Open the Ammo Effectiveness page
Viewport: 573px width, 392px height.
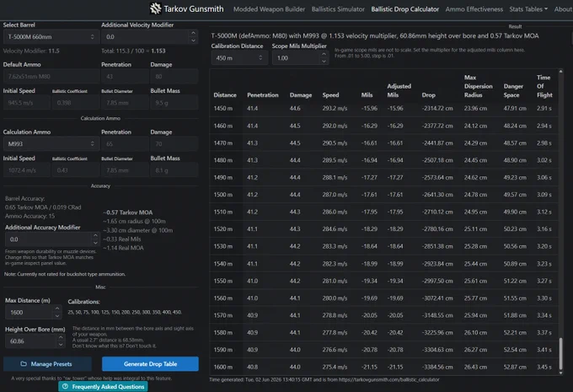point(474,9)
